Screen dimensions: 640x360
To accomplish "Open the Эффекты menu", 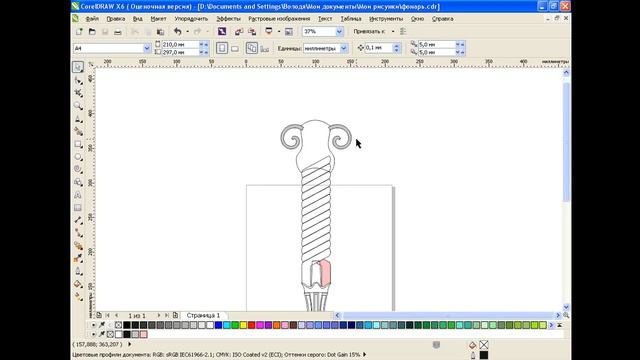I will click(228, 19).
